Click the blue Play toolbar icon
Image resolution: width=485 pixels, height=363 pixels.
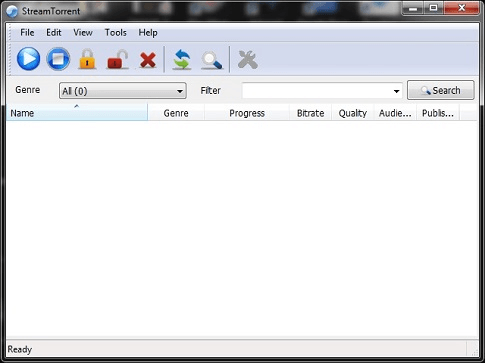pos(28,59)
